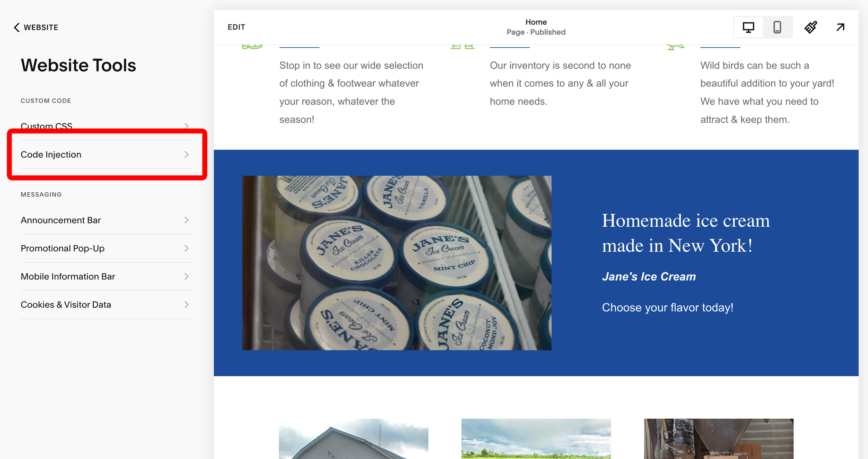Open site in full view arrow
This screenshot has height=459, width=868.
click(840, 27)
